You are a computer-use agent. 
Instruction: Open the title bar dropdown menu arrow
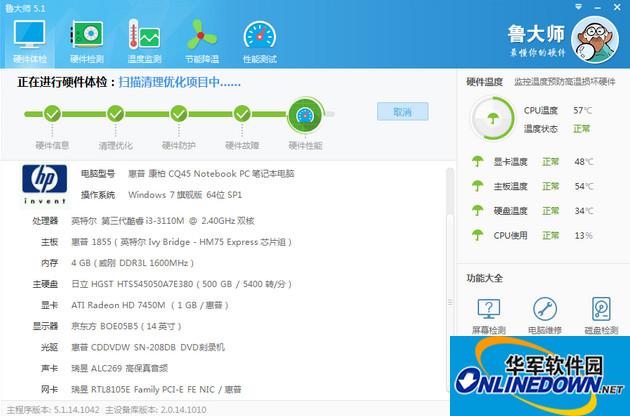(579, 7)
